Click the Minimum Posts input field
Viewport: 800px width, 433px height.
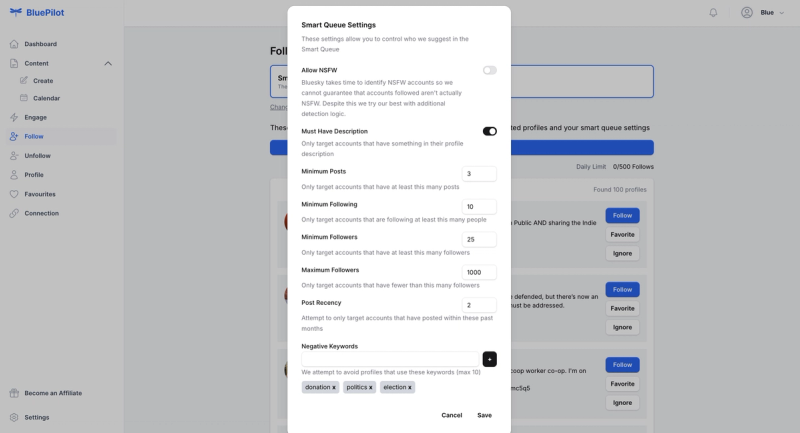click(x=479, y=174)
